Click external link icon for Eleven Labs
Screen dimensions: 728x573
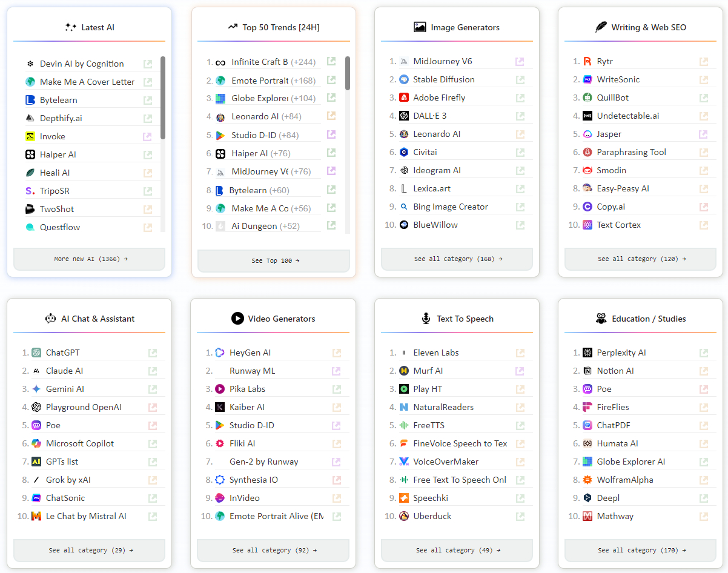[520, 353]
